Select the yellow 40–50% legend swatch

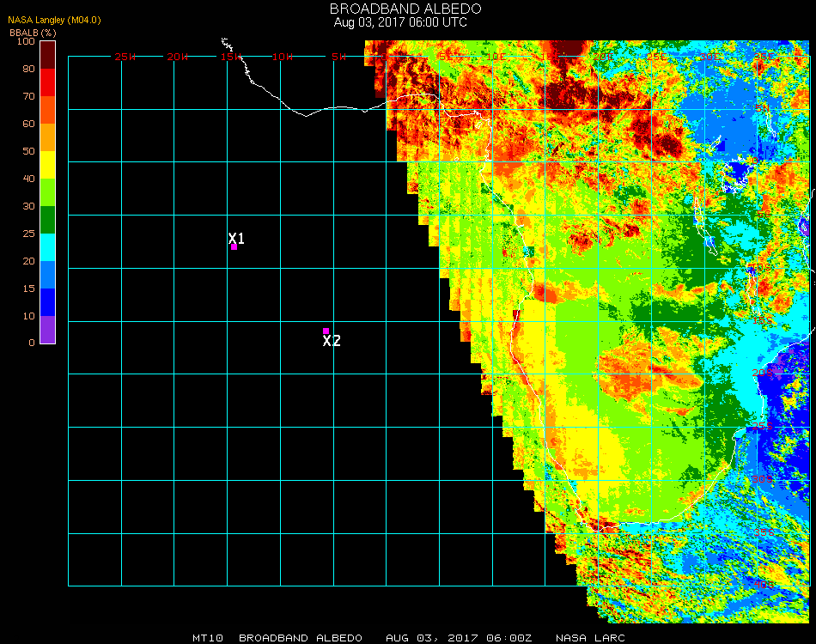point(47,165)
